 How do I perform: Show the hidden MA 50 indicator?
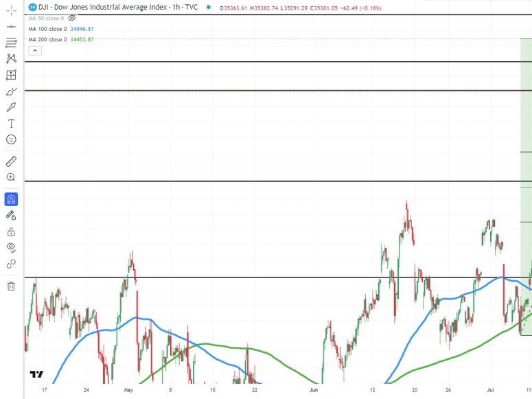[x=71, y=19]
